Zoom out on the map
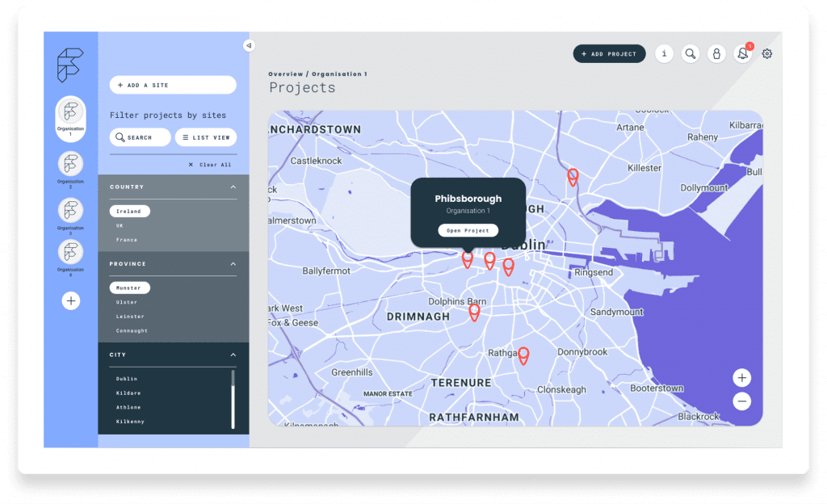Viewport: 827px width, 504px height. pyautogui.click(x=741, y=401)
